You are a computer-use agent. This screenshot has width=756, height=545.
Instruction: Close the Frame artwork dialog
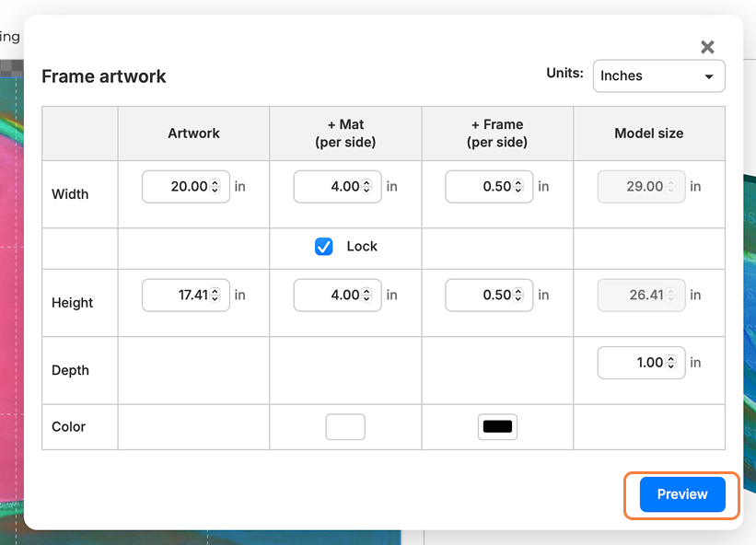pyautogui.click(x=707, y=47)
